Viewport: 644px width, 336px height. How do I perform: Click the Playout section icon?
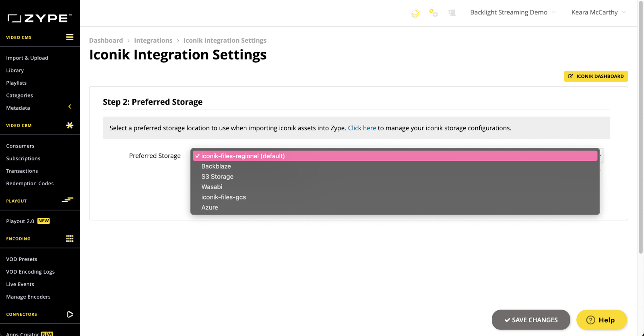pyautogui.click(x=68, y=200)
